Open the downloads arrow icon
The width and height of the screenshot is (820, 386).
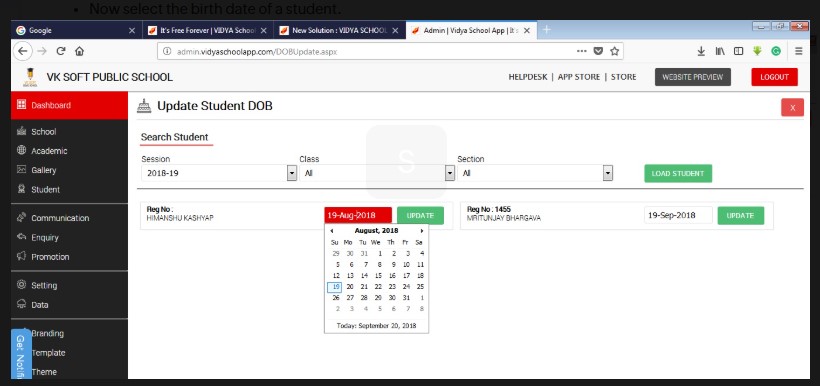[701, 51]
